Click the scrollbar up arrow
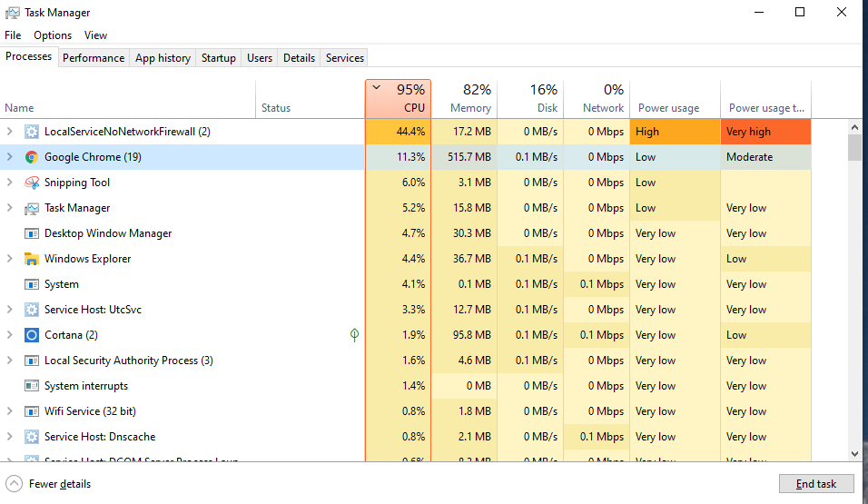The width and height of the screenshot is (868, 504). click(854, 127)
